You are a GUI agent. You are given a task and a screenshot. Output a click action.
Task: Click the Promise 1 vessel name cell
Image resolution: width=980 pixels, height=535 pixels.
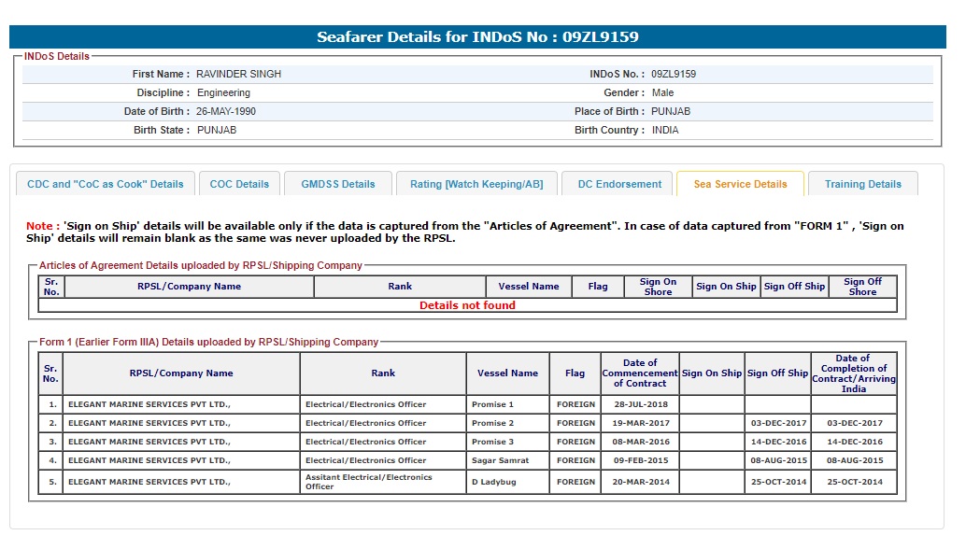(x=493, y=404)
